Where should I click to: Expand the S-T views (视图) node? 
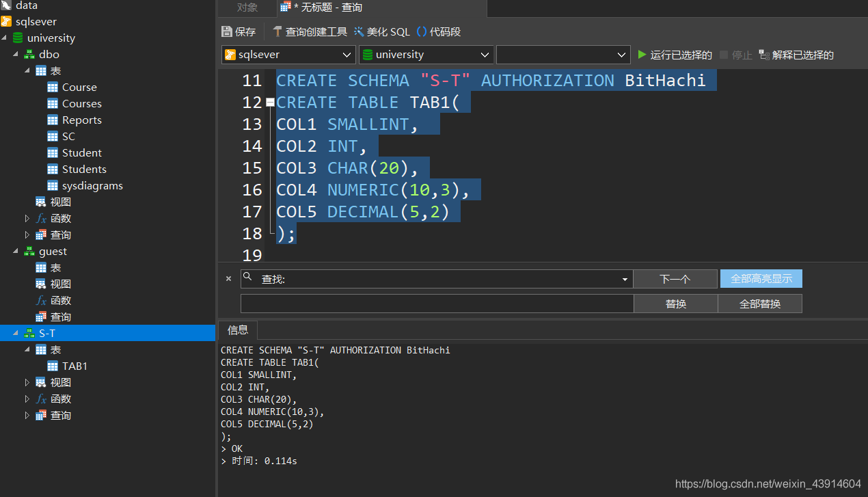[27, 383]
